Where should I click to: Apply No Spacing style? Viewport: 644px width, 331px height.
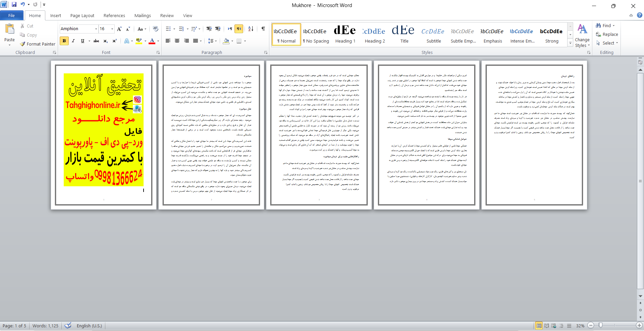(x=316, y=34)
